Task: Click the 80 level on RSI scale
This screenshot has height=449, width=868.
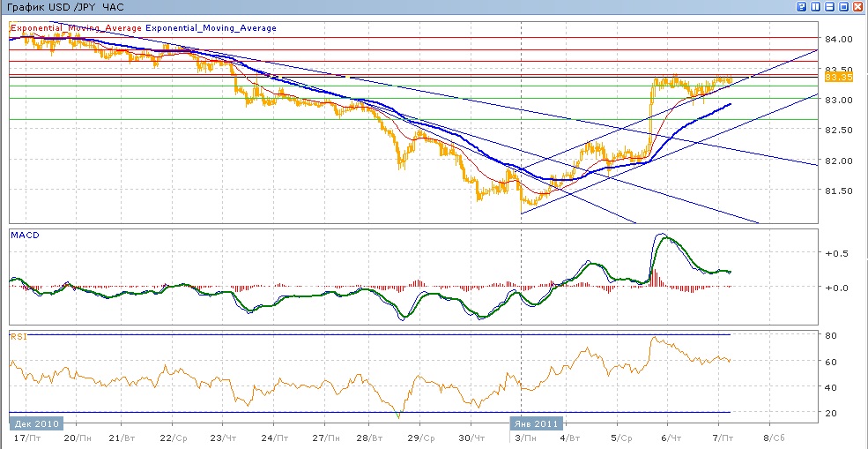Action: [x=830, y=335]
